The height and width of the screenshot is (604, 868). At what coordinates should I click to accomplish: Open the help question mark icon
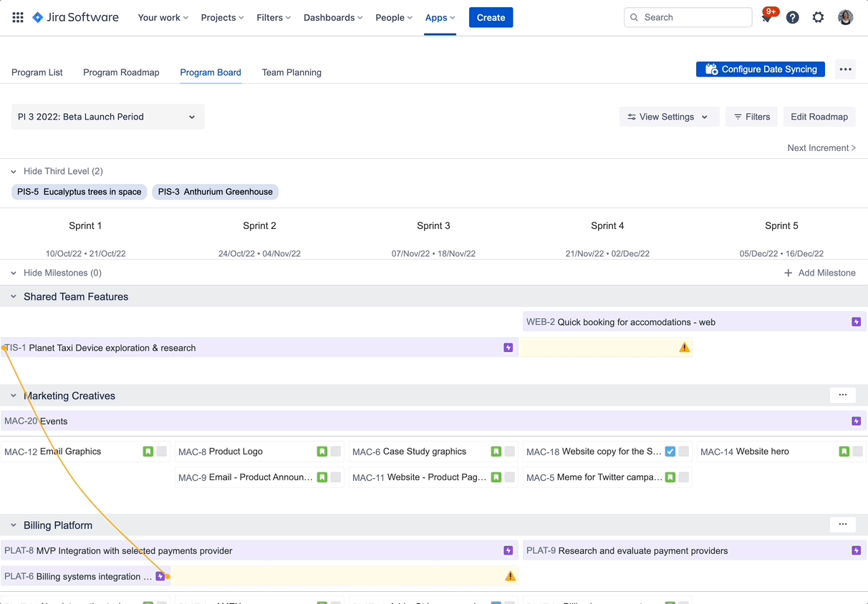click(x=792, y=17)
